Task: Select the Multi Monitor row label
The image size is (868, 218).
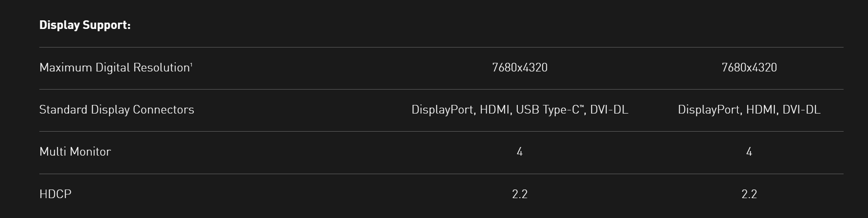Action: pos(75,152)
